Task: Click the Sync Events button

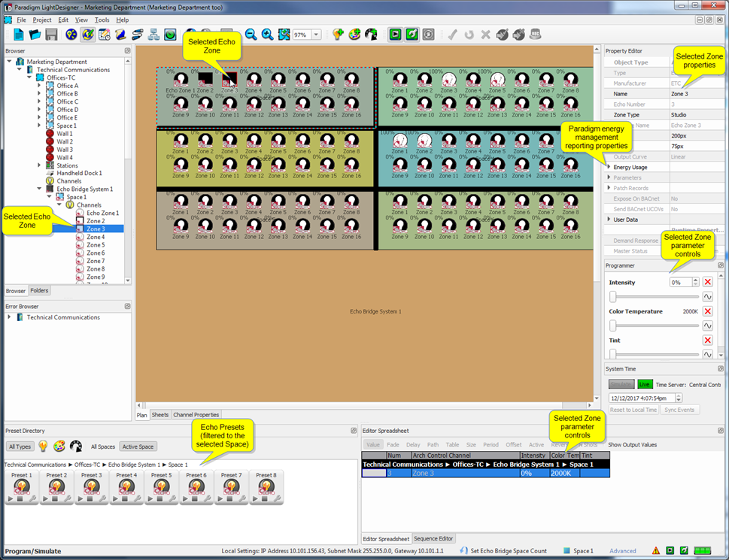Action: pos(679,410)
